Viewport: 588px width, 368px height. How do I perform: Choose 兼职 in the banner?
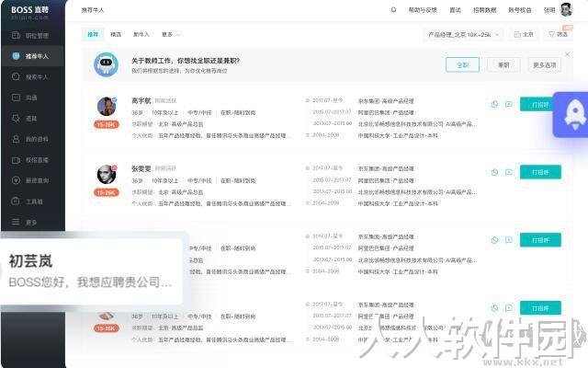point(503,64)
